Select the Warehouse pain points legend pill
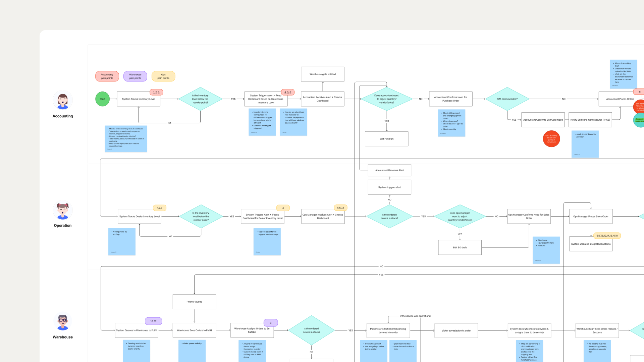 (x=135, y=76)
